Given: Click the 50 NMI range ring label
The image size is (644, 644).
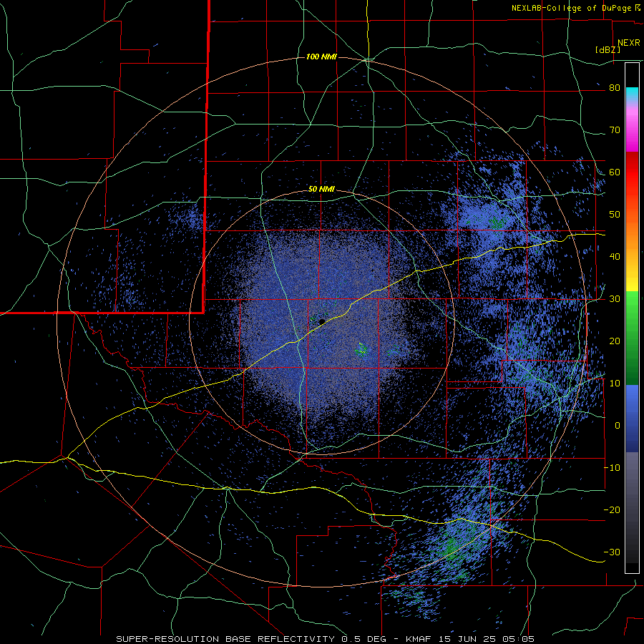Looking at the screenshot, I should [321, 190].
